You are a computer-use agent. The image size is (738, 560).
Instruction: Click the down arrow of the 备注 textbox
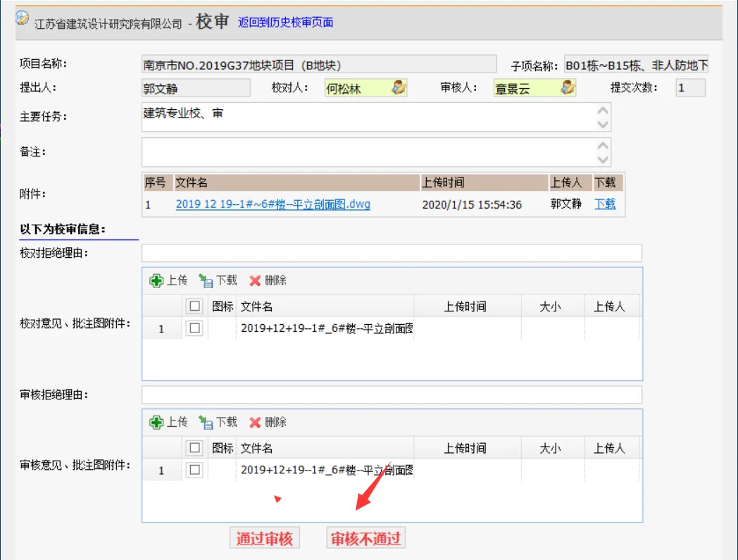pos(603,160)
